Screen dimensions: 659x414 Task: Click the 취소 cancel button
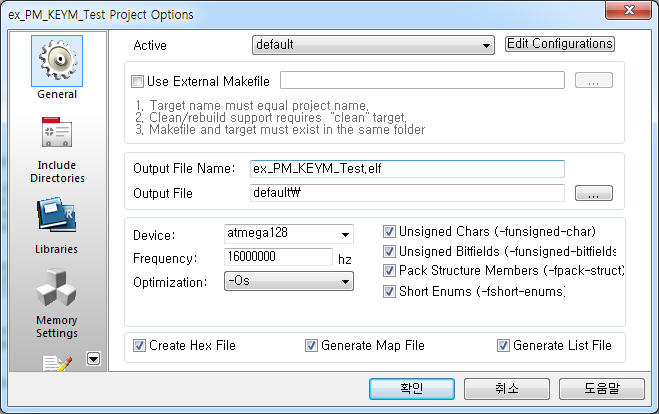(504, 388)
